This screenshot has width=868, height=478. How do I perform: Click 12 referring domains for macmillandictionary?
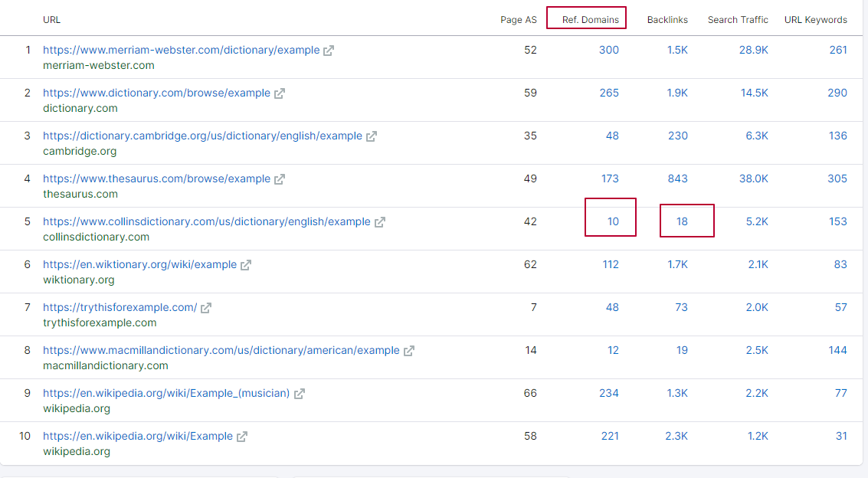pyautogui.click(x=613, y=350)
